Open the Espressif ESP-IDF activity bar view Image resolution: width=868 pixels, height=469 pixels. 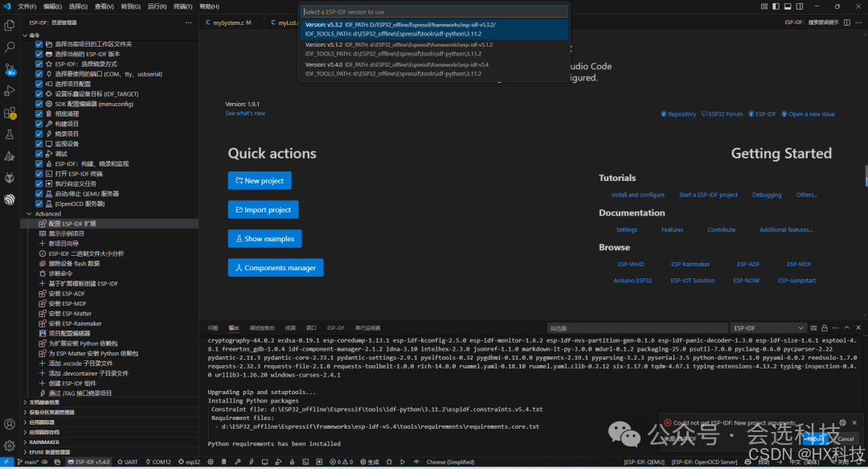click(10, 200)
